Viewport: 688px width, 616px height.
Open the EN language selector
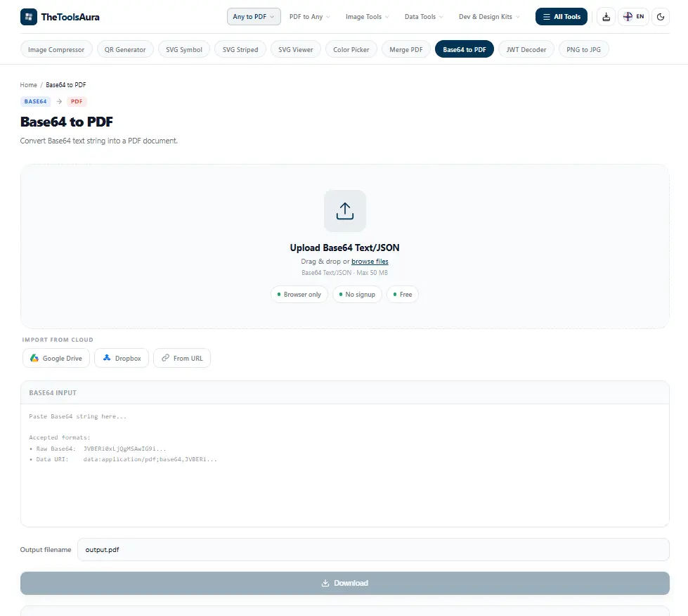click(633, 17)
